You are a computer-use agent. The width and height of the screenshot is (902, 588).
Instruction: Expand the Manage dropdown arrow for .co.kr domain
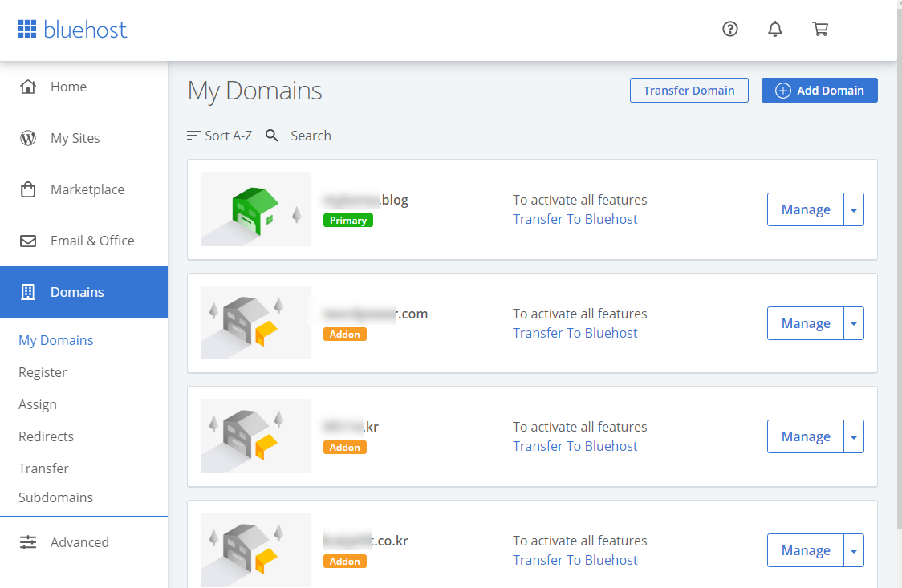854,550
